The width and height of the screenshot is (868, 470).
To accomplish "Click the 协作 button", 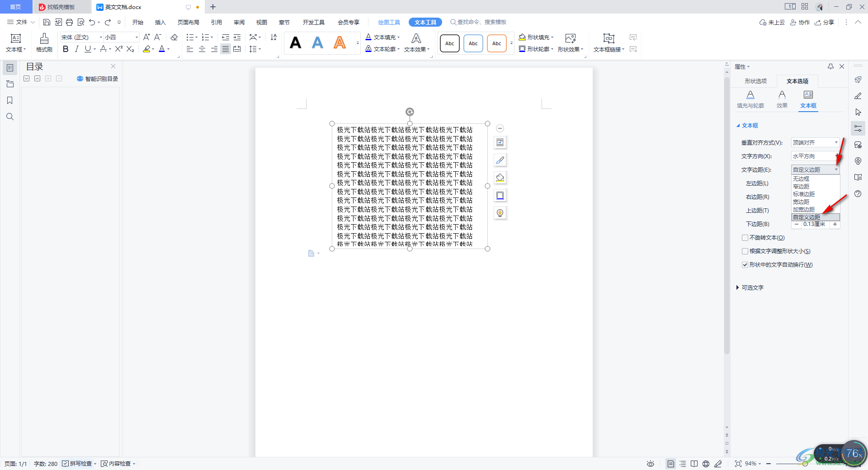I will 800,22.
